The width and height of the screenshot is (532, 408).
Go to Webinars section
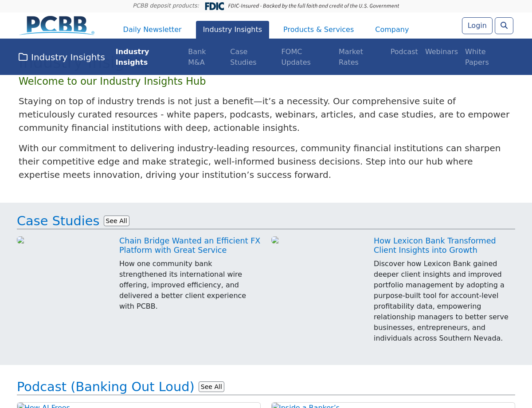(441, 52)
